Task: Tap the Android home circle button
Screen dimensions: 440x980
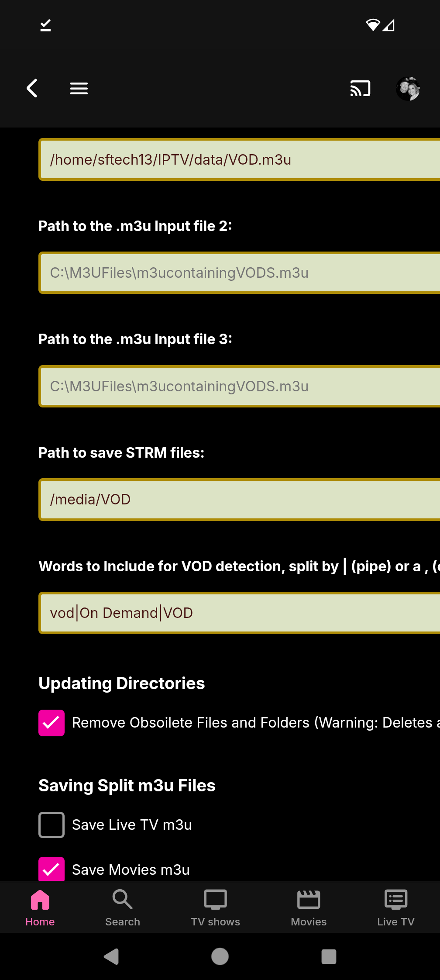Action: [x=220, y=956]
